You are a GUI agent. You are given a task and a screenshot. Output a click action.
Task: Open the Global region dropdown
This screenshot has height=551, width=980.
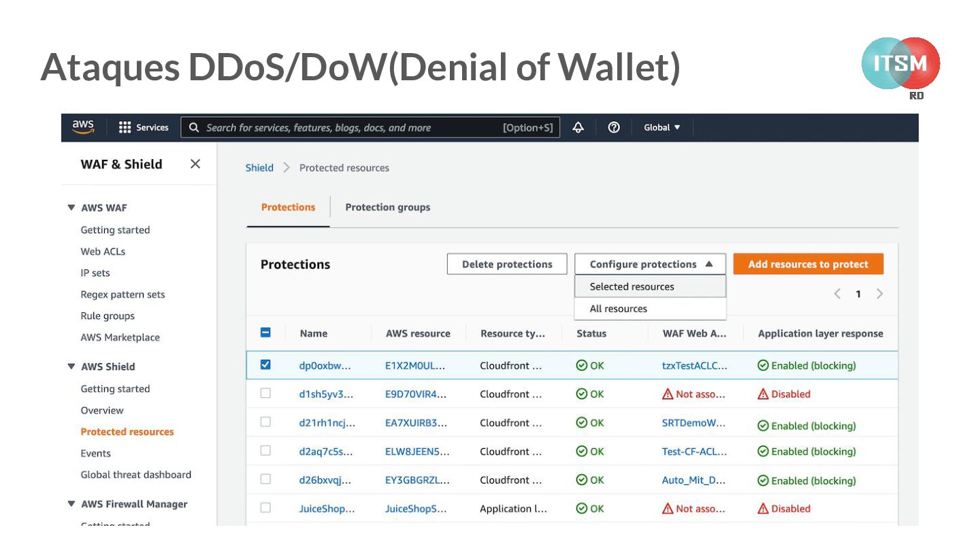[662, 127]
